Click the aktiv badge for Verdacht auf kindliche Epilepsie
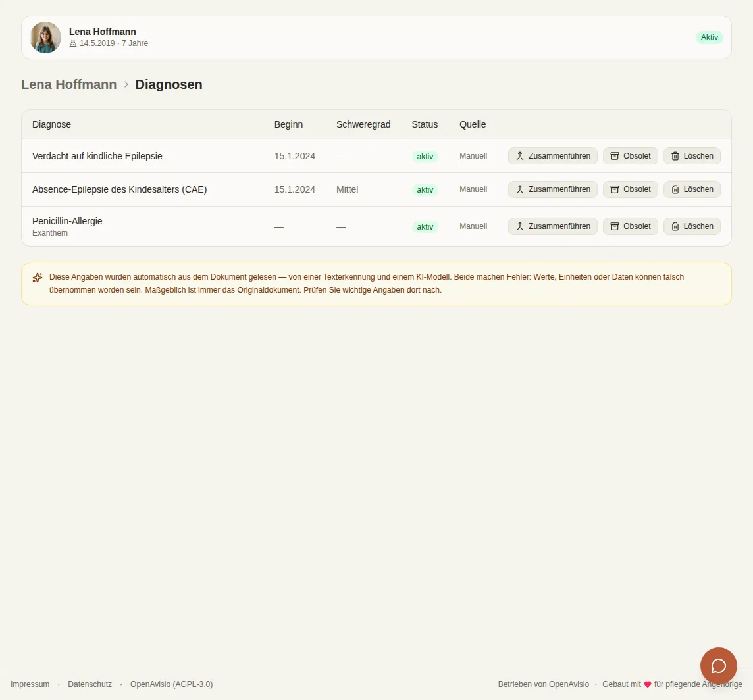The image size is (753, 700). [425, 157]
